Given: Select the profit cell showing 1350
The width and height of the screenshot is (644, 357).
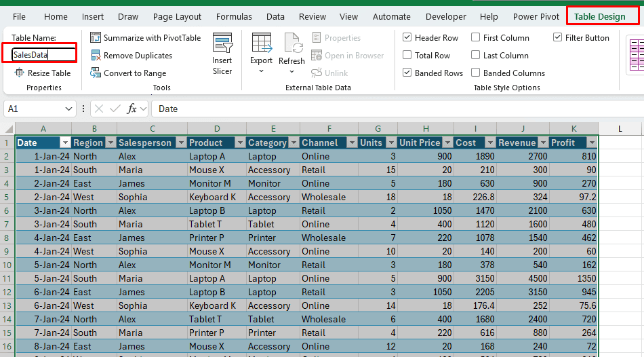Looking at the screenshot, I should click(x=573, y=278).
